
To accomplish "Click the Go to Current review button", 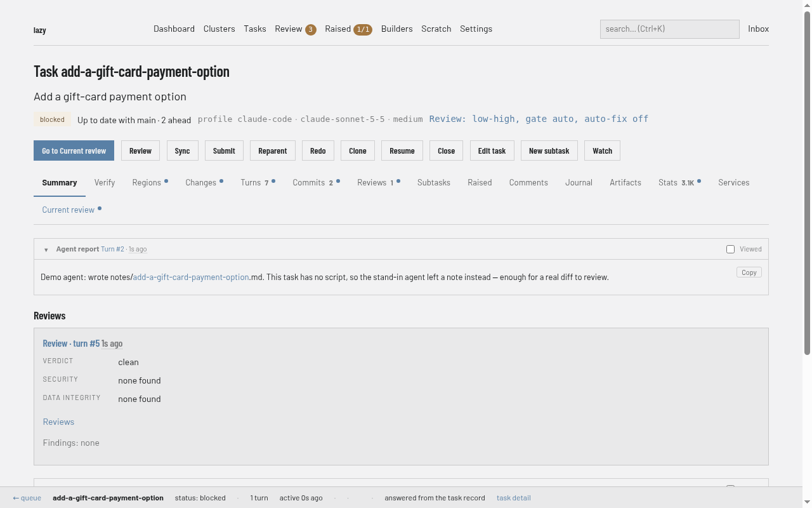I will (x=74, y=150).
